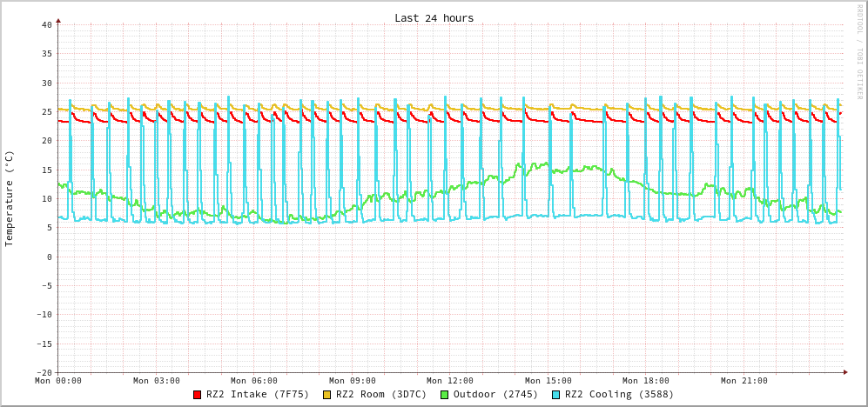Click the 'Mon 15:00' time axis label
Image resolution: width=868 pixels, height=407 pixels.
[x=548, y=380]
